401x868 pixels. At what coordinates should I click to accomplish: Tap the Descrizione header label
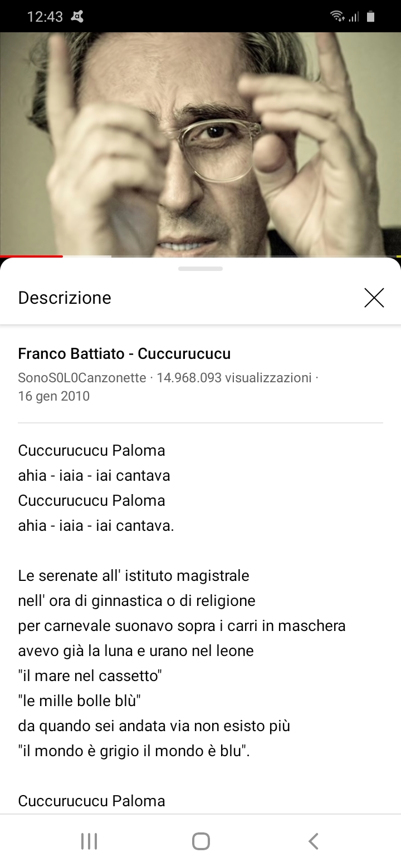pyautogui.click(x=65, y=298)
